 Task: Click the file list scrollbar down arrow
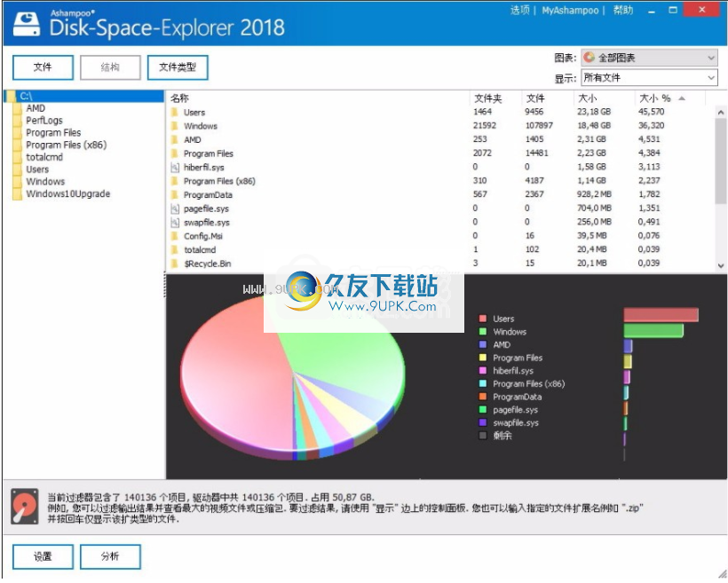pos(721,265)
